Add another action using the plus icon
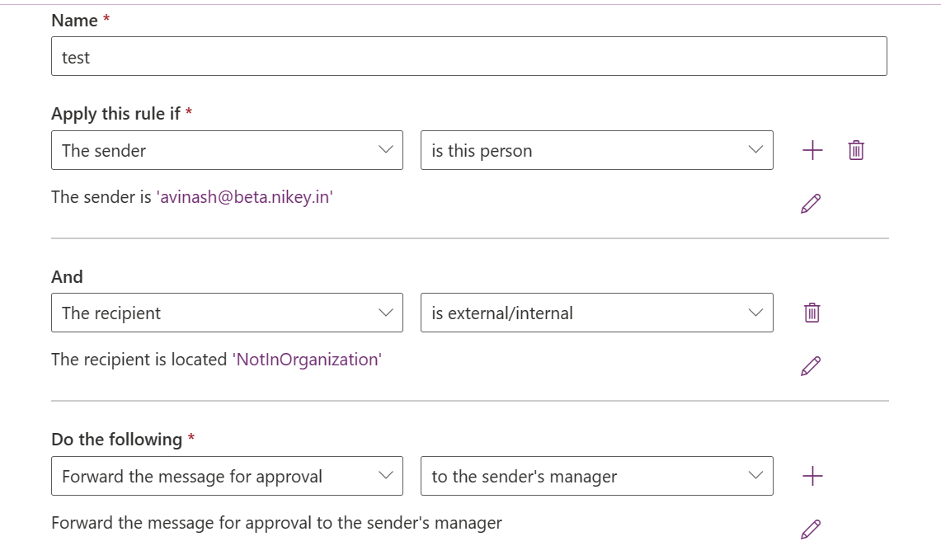 pos(812,476)
